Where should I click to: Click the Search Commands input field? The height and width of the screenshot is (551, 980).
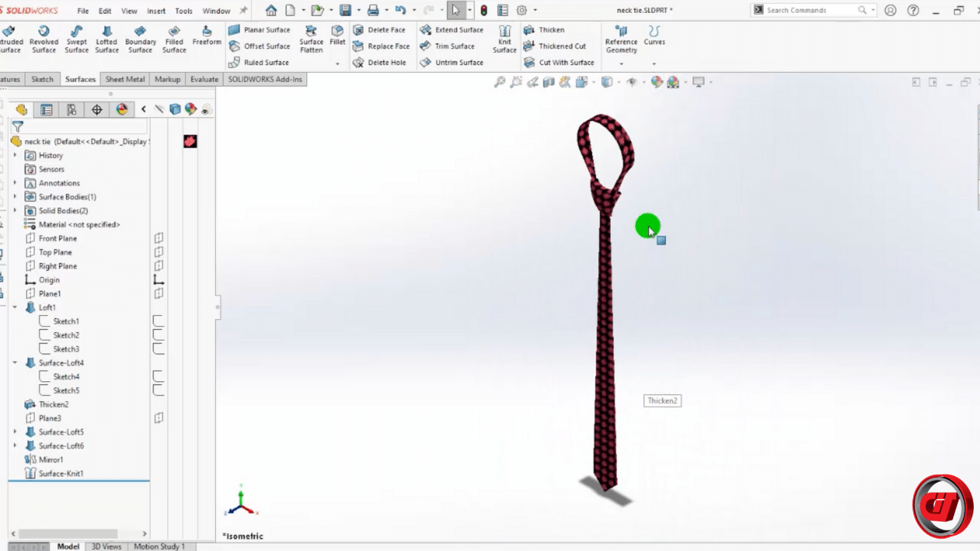810,10
